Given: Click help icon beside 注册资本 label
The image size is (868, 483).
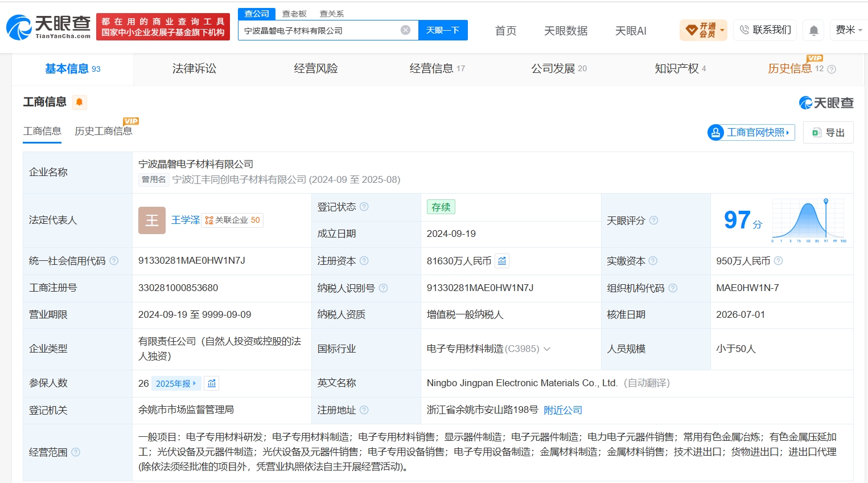Looking at the screenshot, I should (x=364, y=261).
